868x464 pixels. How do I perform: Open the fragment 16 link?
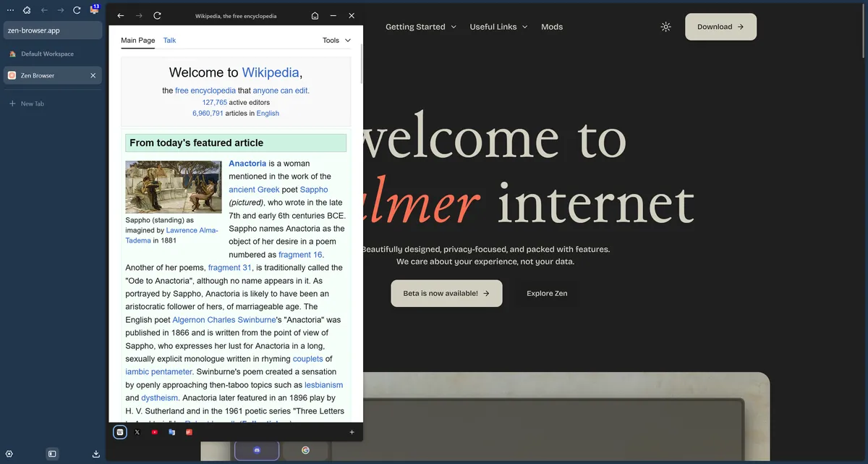click(x=300, y=255)
